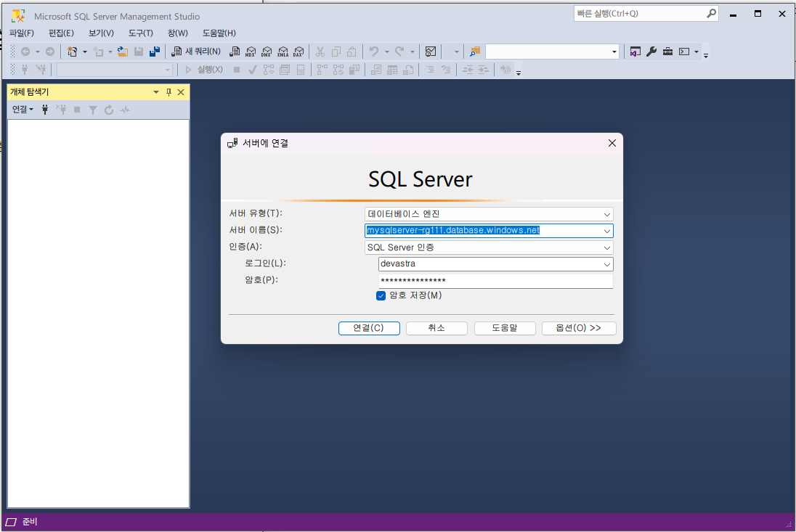Close the Object Explorer panel
The image size is (796, 532).
(181, 92)
